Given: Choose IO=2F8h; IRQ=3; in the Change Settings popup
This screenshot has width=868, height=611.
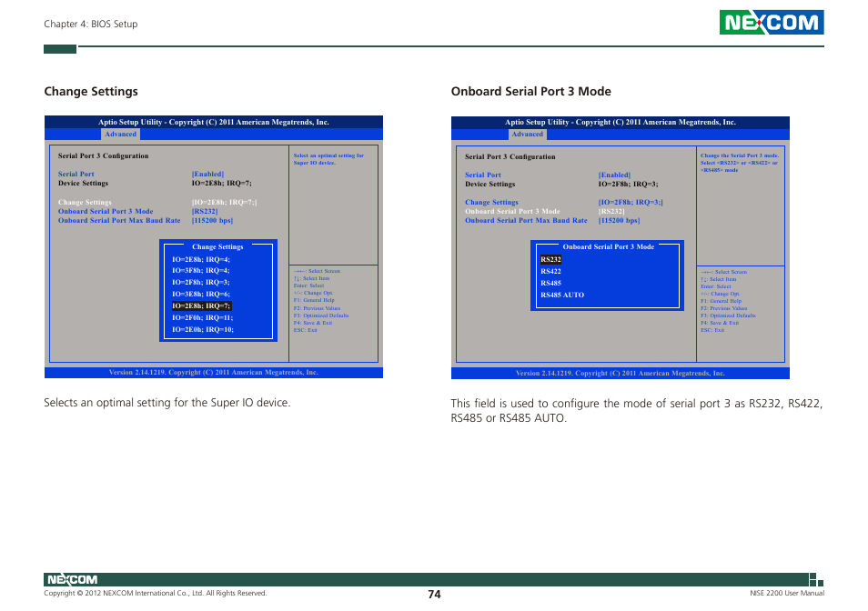Looking at the screenshot, I should pyautogui.click(x=200, y=282).
